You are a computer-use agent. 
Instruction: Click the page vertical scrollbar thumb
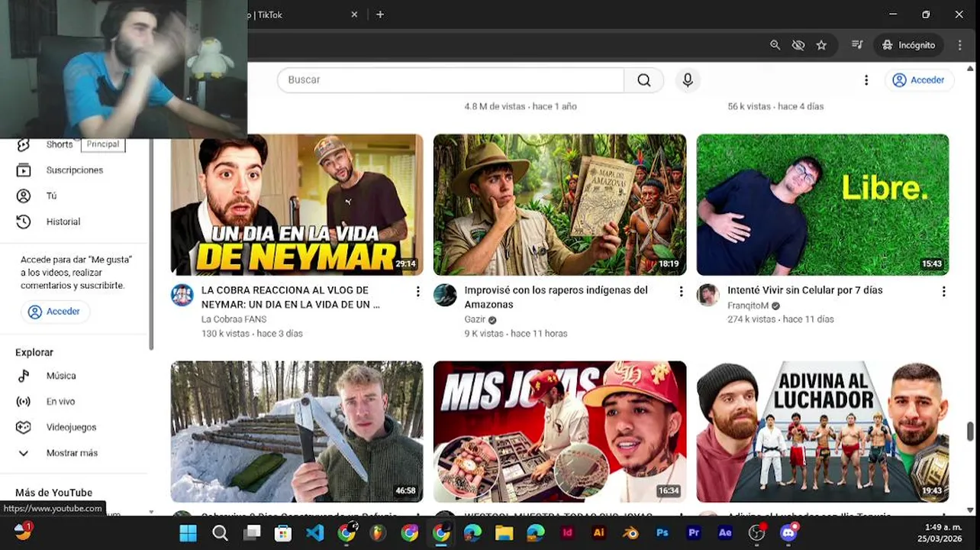970,431
